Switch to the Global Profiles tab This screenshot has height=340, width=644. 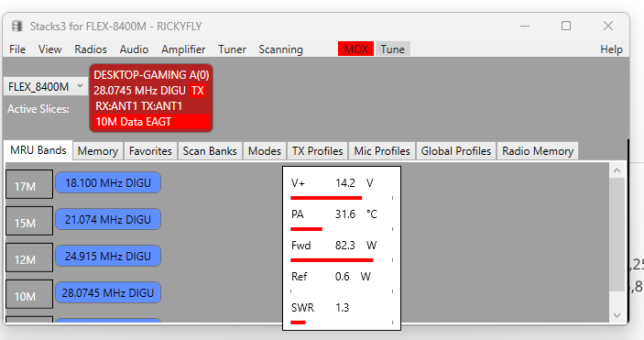pos(456,151)
